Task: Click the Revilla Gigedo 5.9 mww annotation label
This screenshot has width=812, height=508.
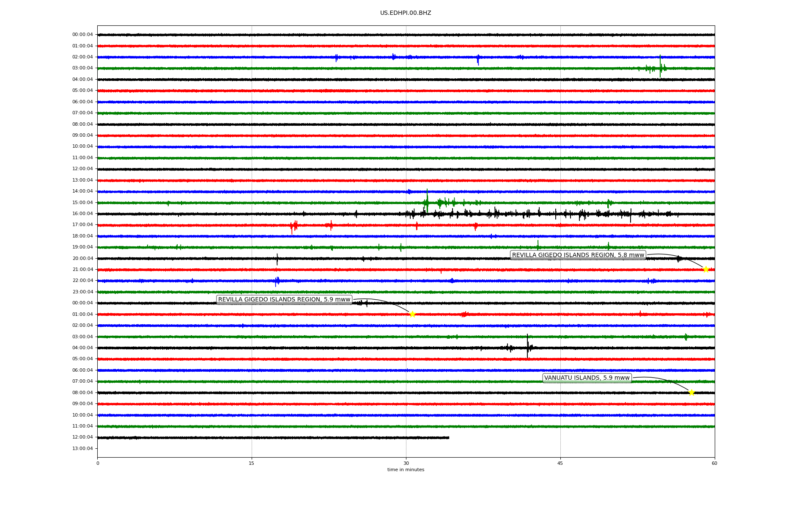Action: click(x=284, y=300)
